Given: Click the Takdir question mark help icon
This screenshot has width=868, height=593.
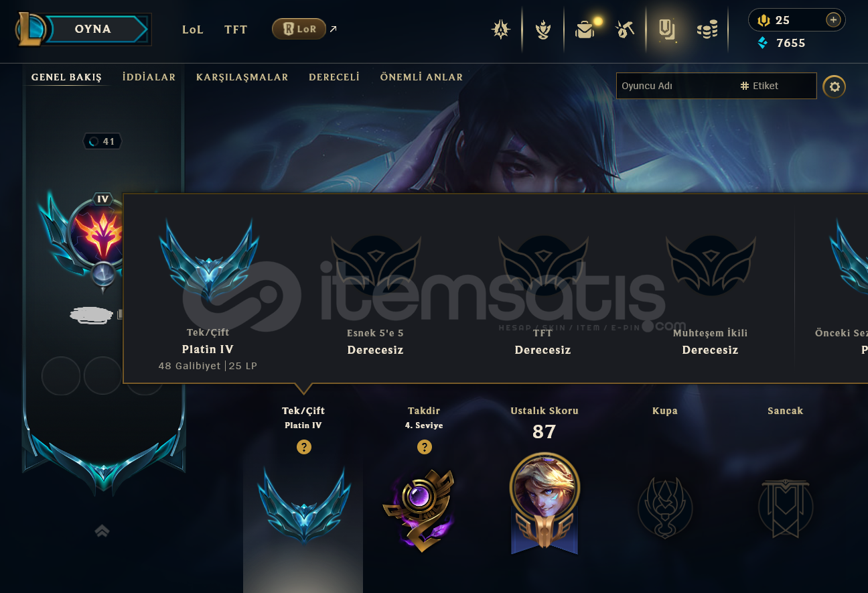Looking at the screenshot, I should [424, 447].
